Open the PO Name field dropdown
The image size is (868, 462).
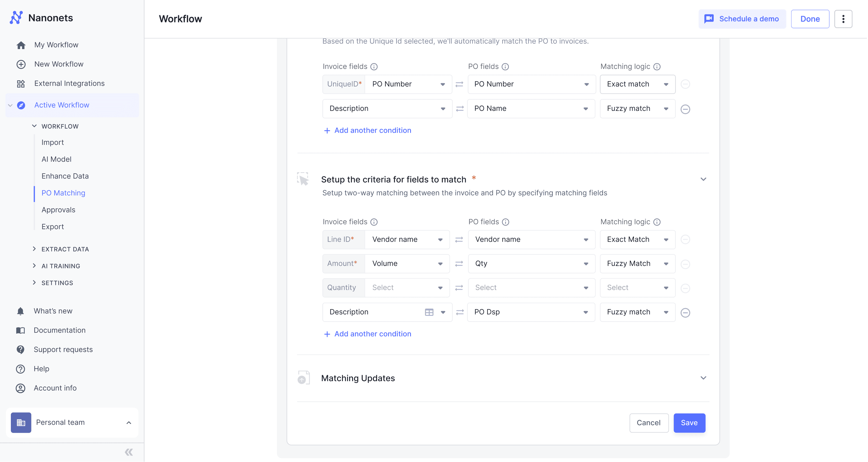coord(531,109)
